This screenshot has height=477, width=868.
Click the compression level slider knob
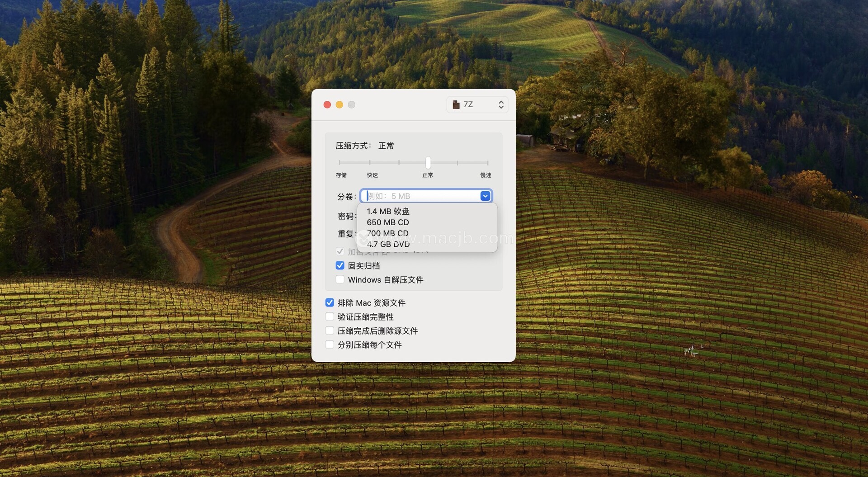coord(428,162)
